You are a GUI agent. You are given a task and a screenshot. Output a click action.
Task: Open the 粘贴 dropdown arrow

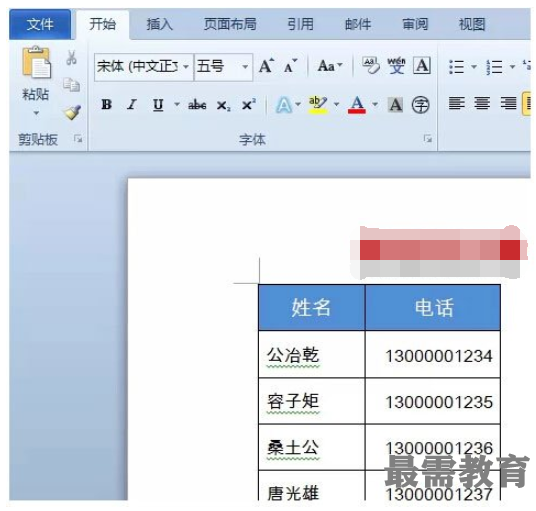pos(36,113)
